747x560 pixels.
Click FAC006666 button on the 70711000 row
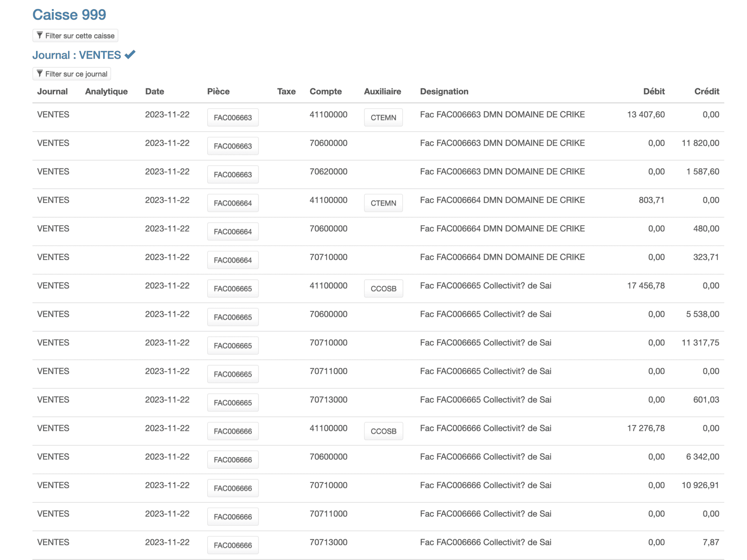(233, 517)
